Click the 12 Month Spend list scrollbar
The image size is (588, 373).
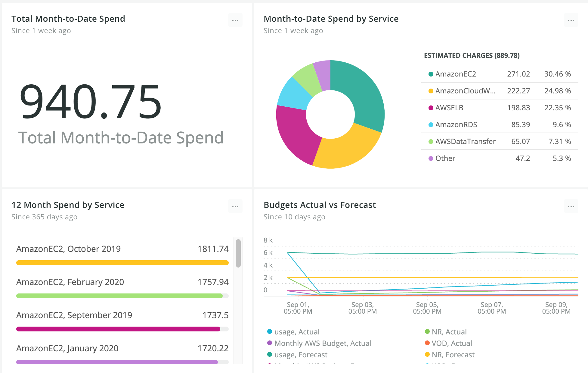pyautogui.click(x=238, y=253)
